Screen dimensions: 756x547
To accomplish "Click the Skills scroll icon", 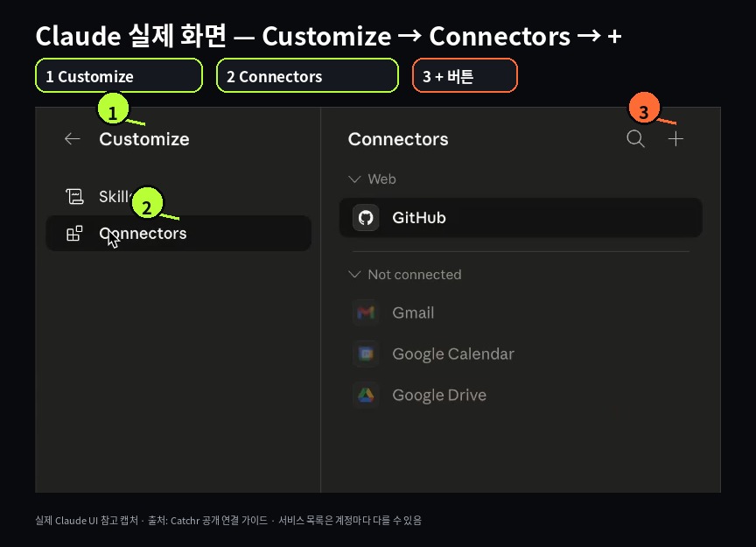I will [74, 196].
